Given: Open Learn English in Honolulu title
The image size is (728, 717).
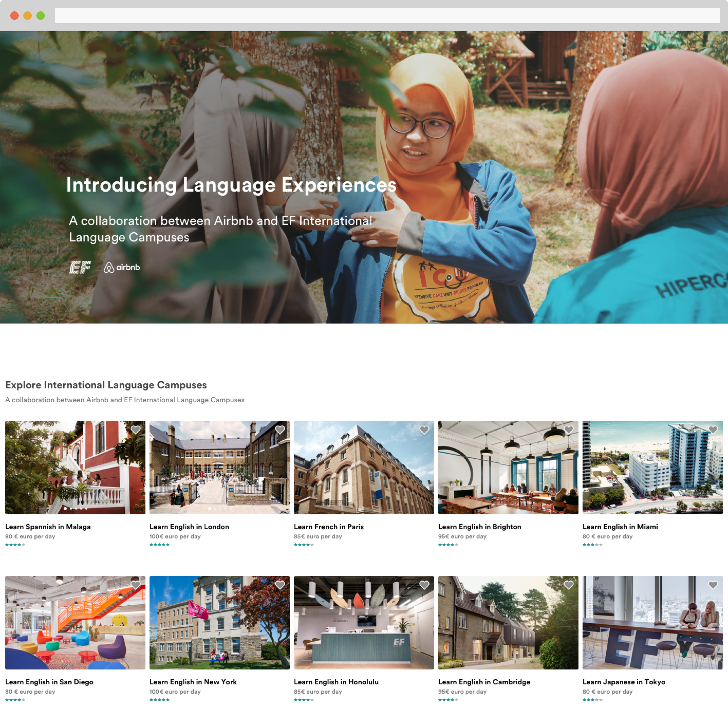Looking at the screenshot, I should (x=336, y=682).
